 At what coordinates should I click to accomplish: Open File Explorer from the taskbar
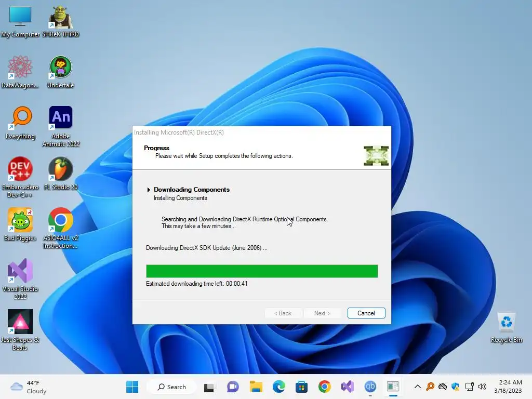(256, 387)
